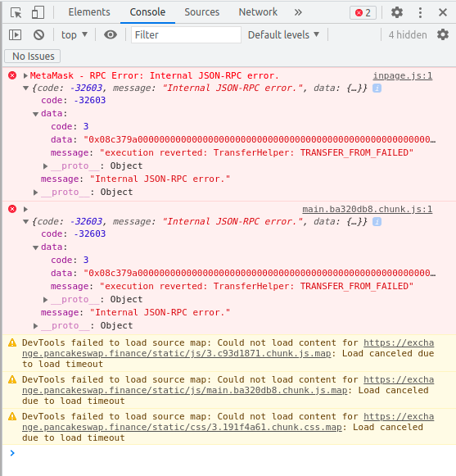Select the first outer "Internal JSON-RPC error." message property
456x476 pixels.
[x=135, y=179]
